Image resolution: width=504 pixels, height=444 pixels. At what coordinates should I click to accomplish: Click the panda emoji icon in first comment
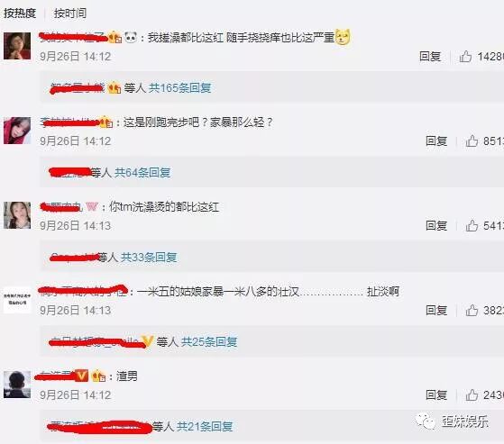pos(131,38)
